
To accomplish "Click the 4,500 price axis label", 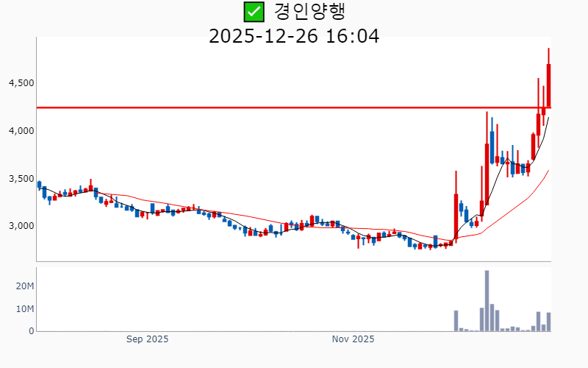I will point(21,83).
